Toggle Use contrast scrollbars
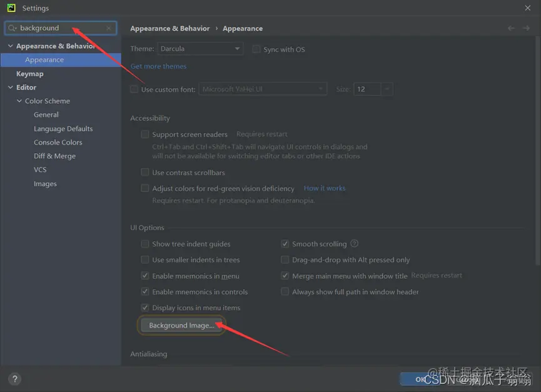Viewport: 541px width, 392px height. click(145, 172)
